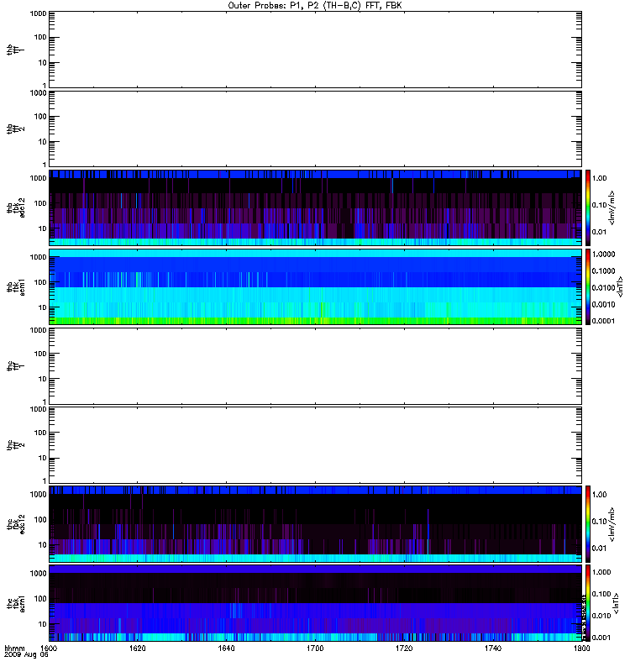Click the '<|nT|>' unit label beside thc scm1 colorbar
630x672 pixels.
[616, 603]
